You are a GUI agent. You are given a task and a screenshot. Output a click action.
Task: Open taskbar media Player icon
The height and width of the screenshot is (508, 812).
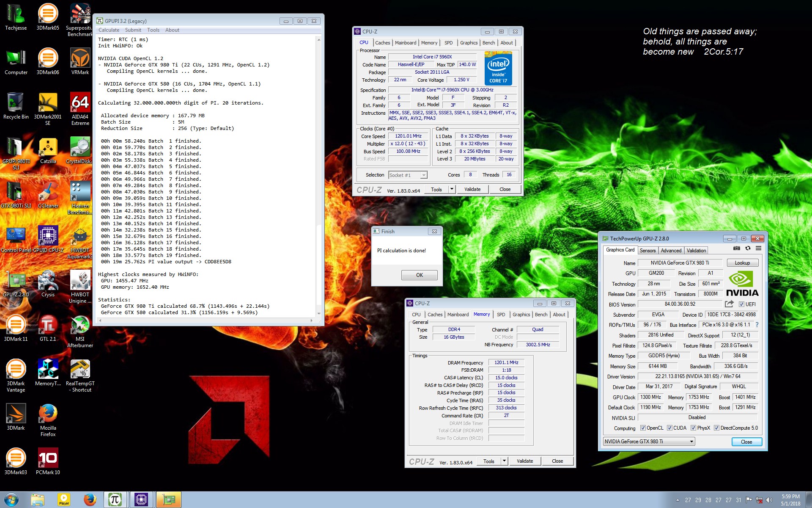[64, 500]
